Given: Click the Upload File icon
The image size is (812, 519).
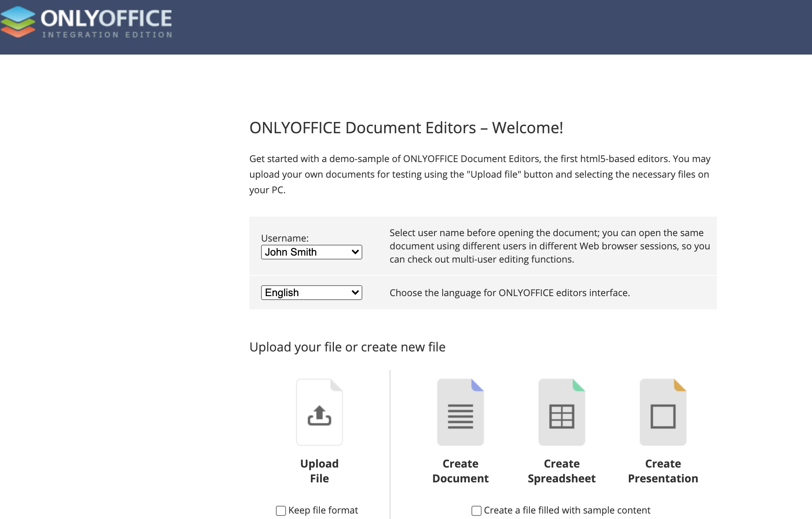Looking at the screenshot, I should 319,411.
